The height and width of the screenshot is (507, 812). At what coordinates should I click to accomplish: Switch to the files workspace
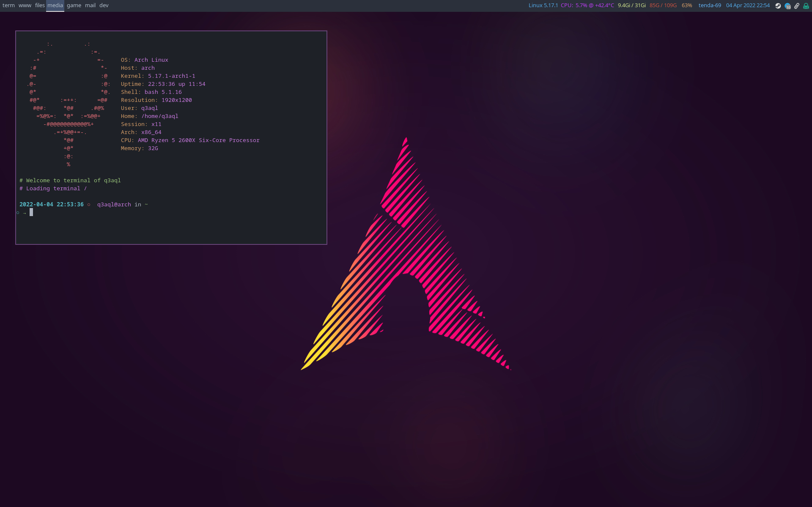click(x=40, y=5)
